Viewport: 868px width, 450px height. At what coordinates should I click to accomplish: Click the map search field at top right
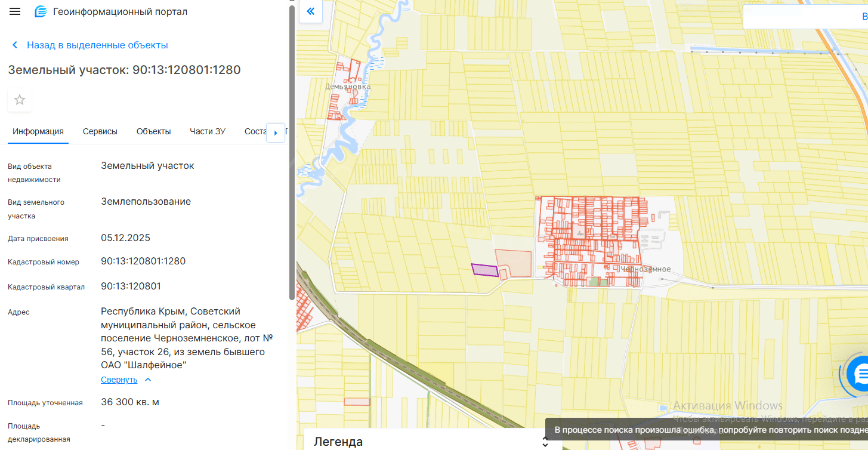coord(805,17)
